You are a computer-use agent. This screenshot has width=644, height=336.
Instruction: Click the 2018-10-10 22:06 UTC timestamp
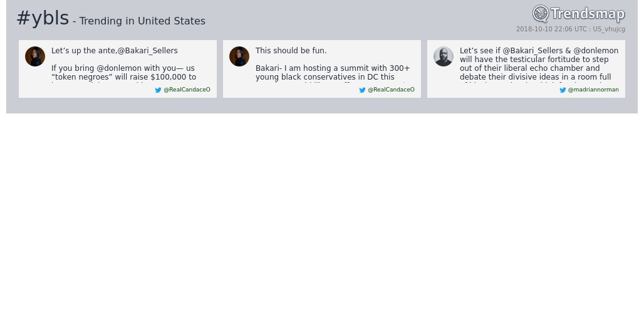point(552,29)
